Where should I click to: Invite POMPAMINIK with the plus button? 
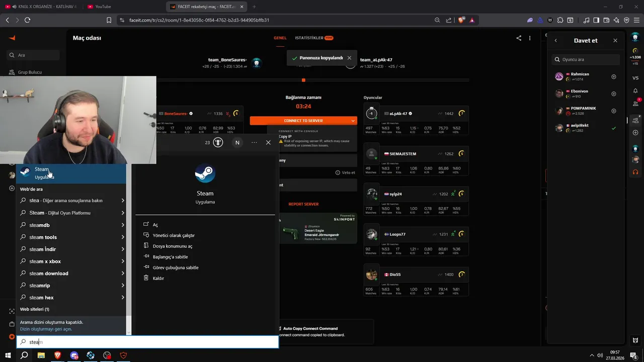click(613, 111)
